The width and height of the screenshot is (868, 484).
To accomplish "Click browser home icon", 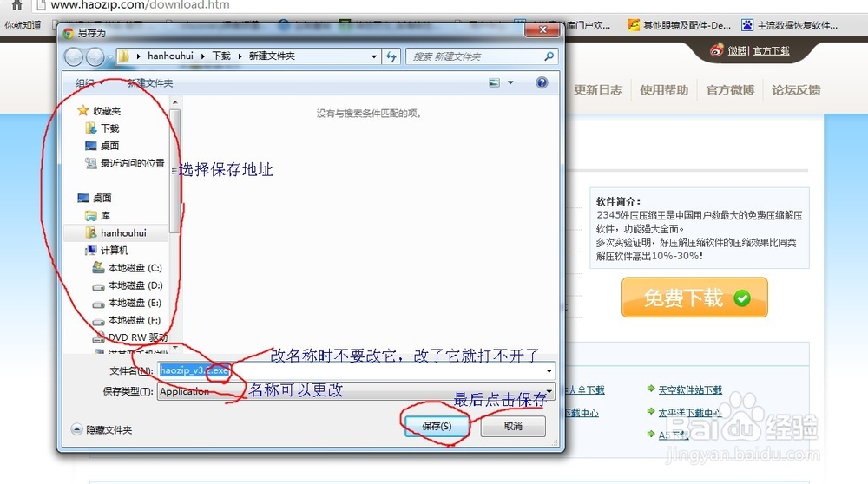I will 17,5.
